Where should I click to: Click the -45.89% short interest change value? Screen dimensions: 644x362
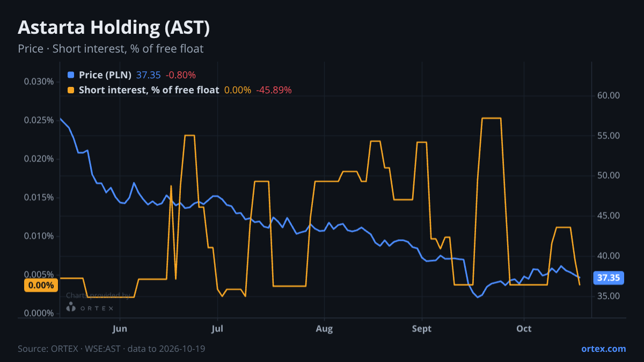[x=274, y=90]
